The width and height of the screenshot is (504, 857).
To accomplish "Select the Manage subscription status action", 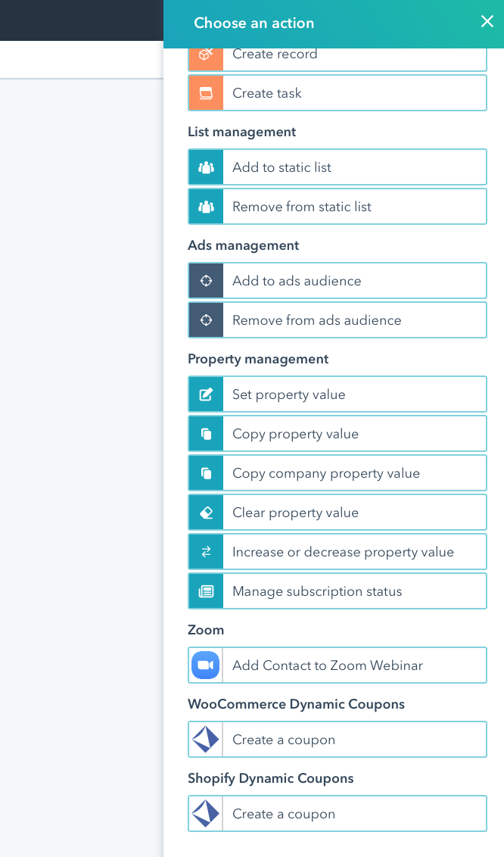I will pyautogui.click(x=338, y=591).
